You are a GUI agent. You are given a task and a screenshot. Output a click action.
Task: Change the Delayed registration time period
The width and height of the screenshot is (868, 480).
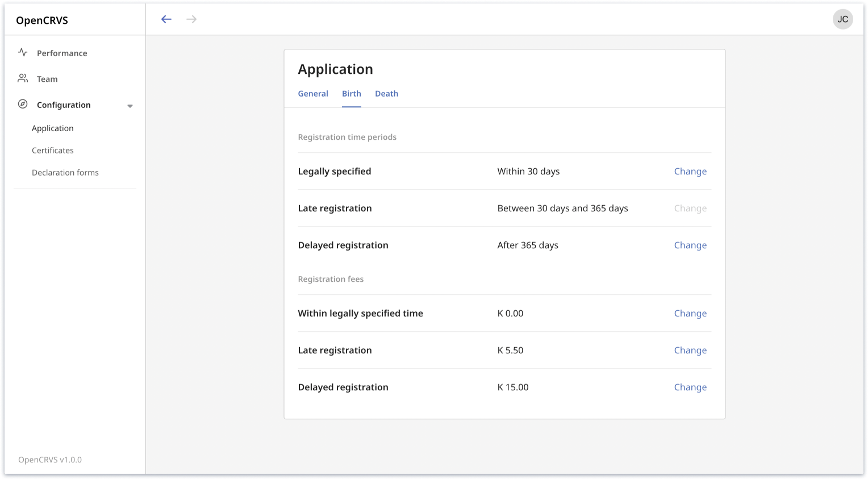(x=690, y=245)
